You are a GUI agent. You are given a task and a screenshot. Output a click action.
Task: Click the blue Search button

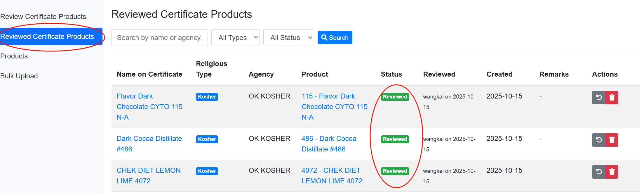(335, 38)
